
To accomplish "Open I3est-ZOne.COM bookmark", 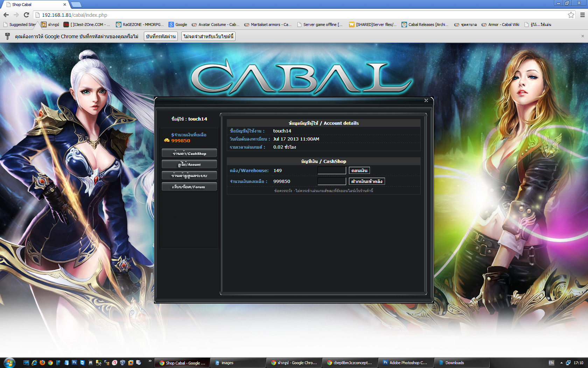I will [x=87, y=25].
